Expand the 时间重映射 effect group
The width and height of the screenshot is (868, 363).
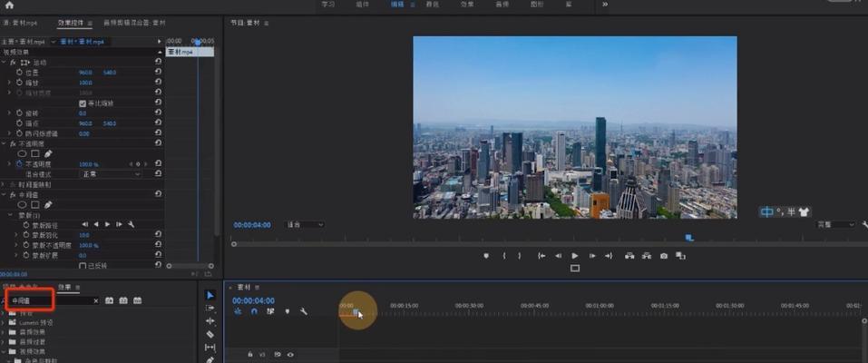[x=4, y=184]
